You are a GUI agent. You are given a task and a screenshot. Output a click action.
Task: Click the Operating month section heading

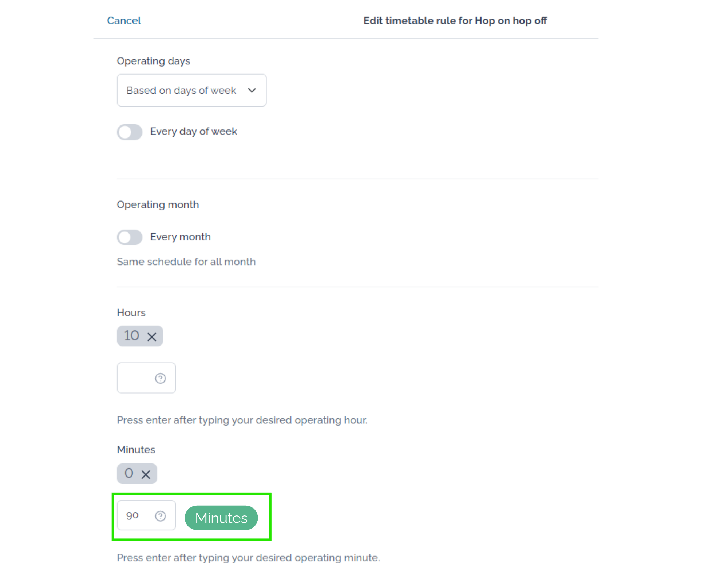pyautogui.click(x=158, y=204)
